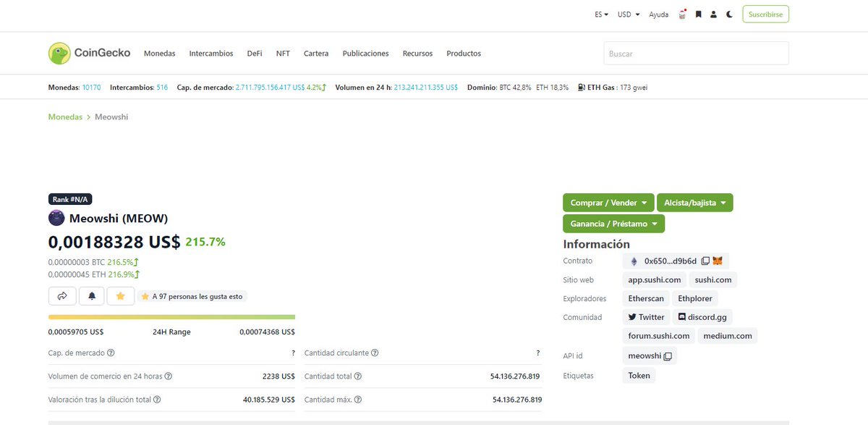Click the Buscar search field

tap(696, 54)
